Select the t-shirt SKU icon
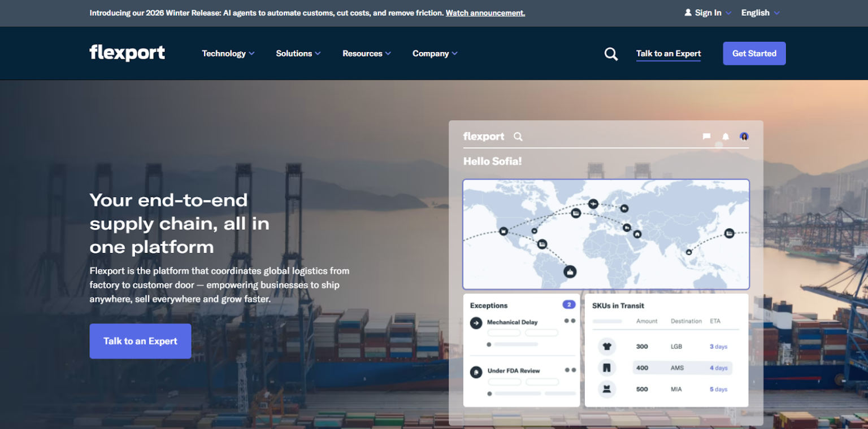The height and width of the screenshot is (429, 868). click(607, 347)
